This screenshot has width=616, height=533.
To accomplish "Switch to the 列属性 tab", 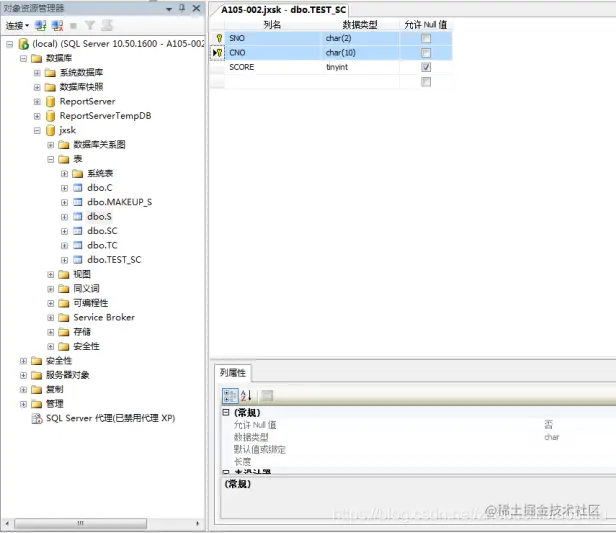I will click(x=233, y=373).
